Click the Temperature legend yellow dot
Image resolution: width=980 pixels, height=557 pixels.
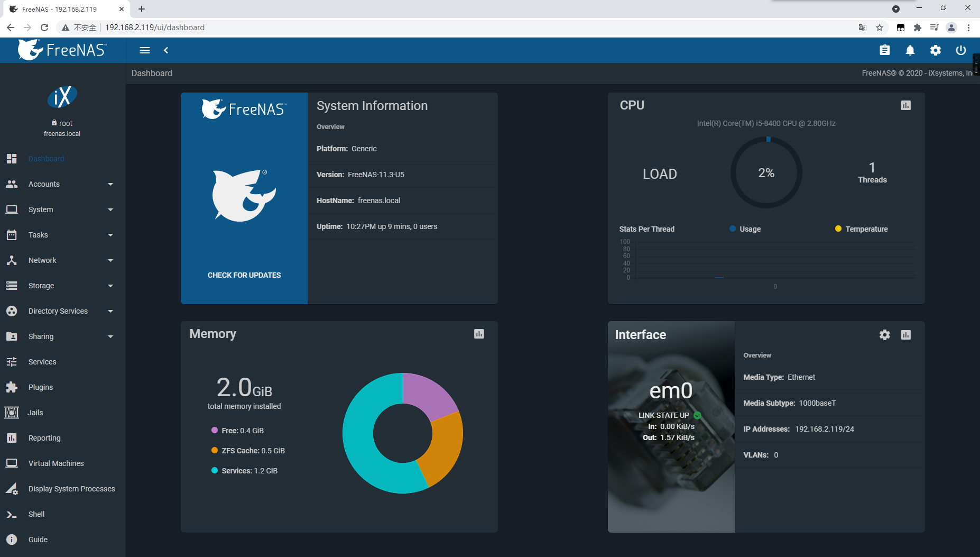point(838,229)
